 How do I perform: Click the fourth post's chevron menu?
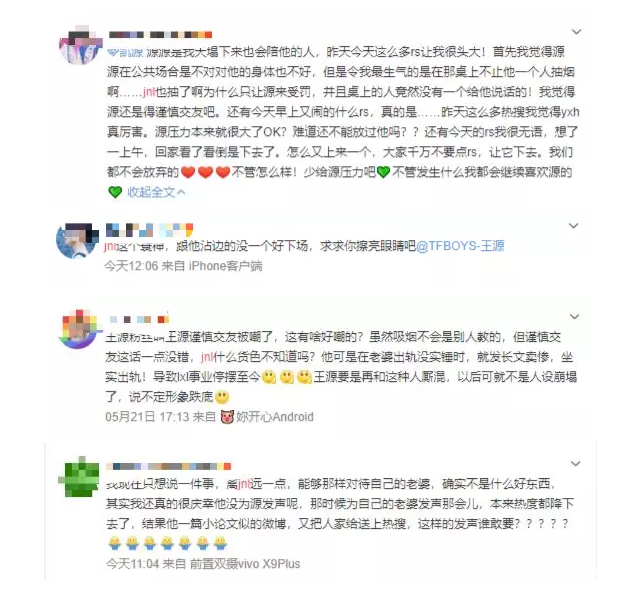pyautogui.click(x=576, y=464)
